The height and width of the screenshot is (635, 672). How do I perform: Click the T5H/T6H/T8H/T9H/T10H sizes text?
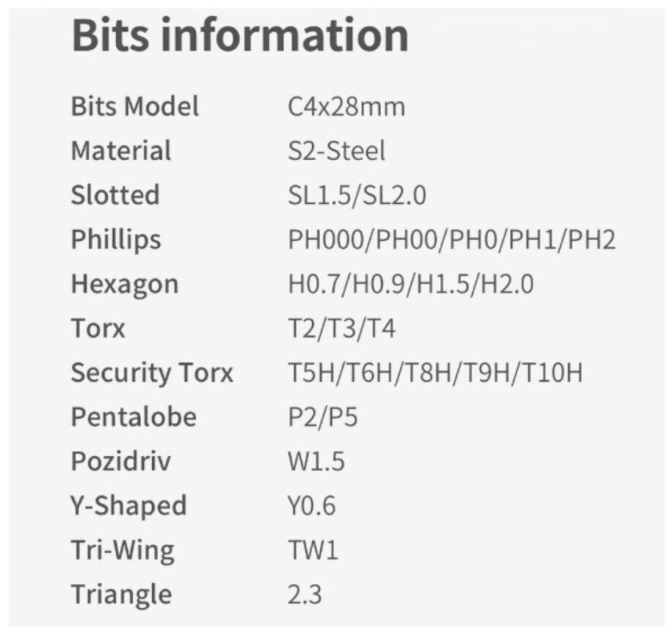tap(436, 373)
